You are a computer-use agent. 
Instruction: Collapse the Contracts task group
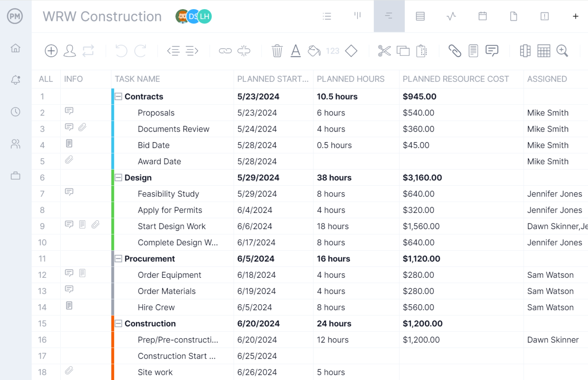118,96
